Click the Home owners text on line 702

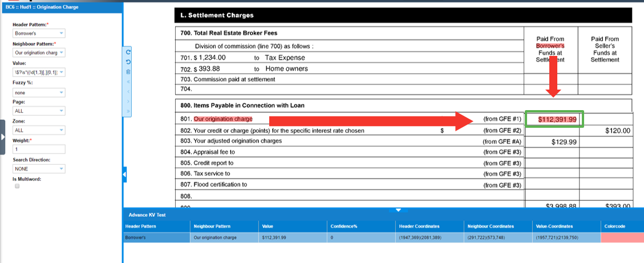pos(287,68)
